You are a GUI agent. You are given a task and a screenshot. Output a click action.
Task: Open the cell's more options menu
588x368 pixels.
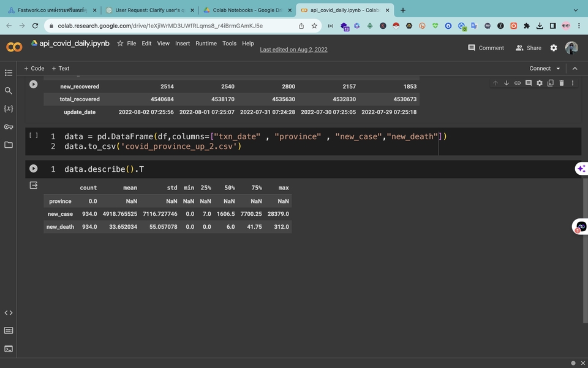573,83
